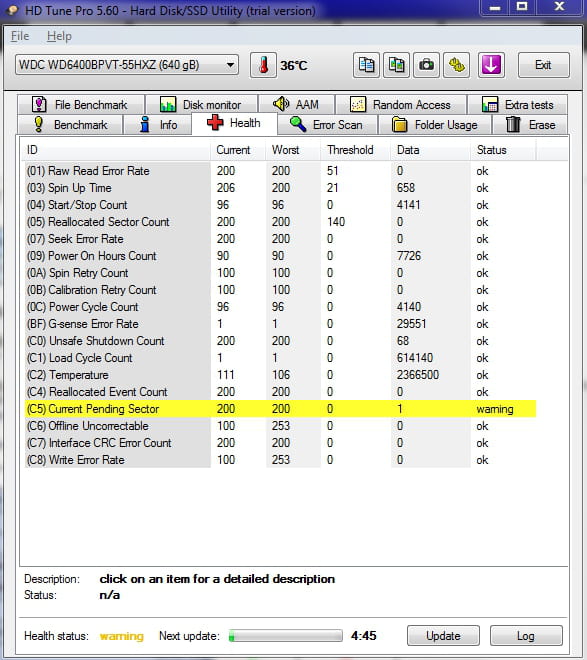Open the options gear icon
Screen dimensions: 587x660
(x=457, y=65)
